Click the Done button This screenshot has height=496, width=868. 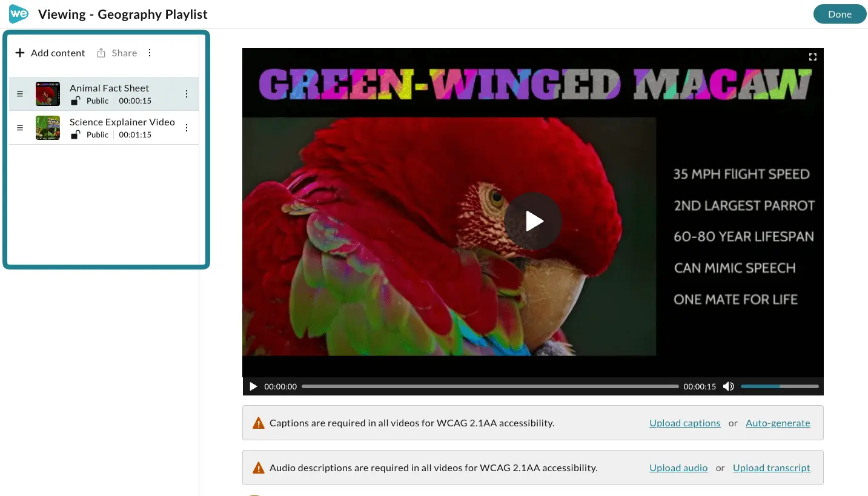coord(840,14)
